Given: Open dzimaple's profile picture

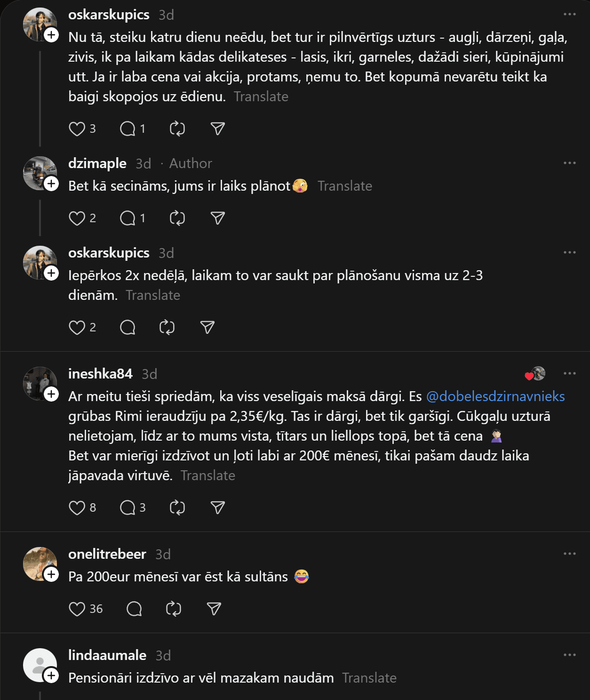Looking at the screenshot, I should point(39,172).
